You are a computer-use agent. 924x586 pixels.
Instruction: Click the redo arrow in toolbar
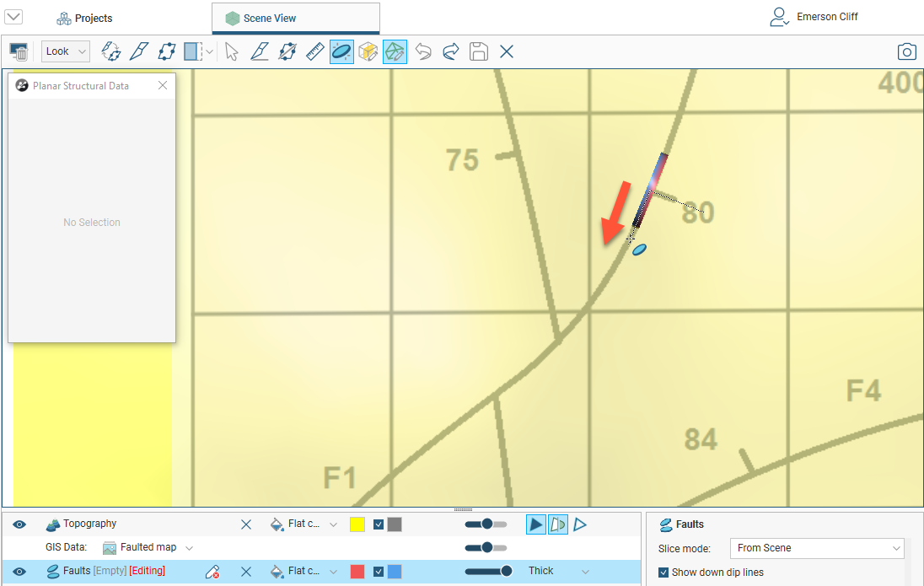450,51
